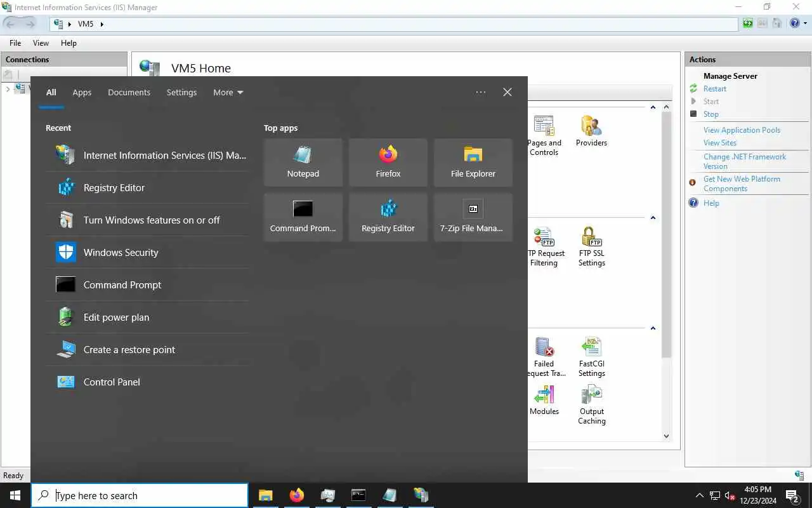Expand the More filter dropdown

coord(228,92)
